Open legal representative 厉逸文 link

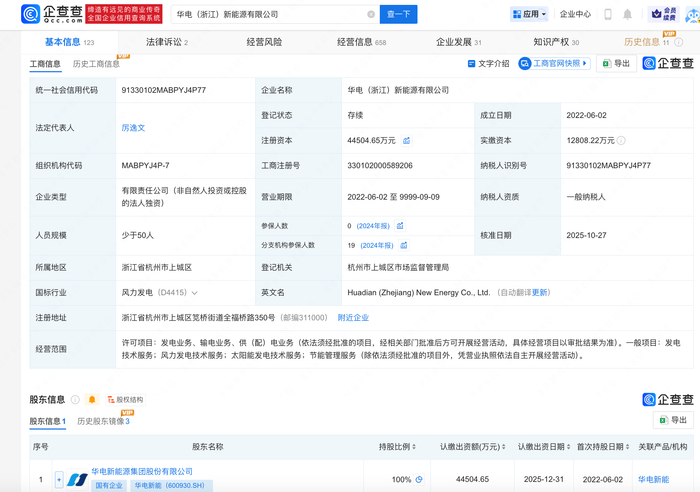point(133,128)
